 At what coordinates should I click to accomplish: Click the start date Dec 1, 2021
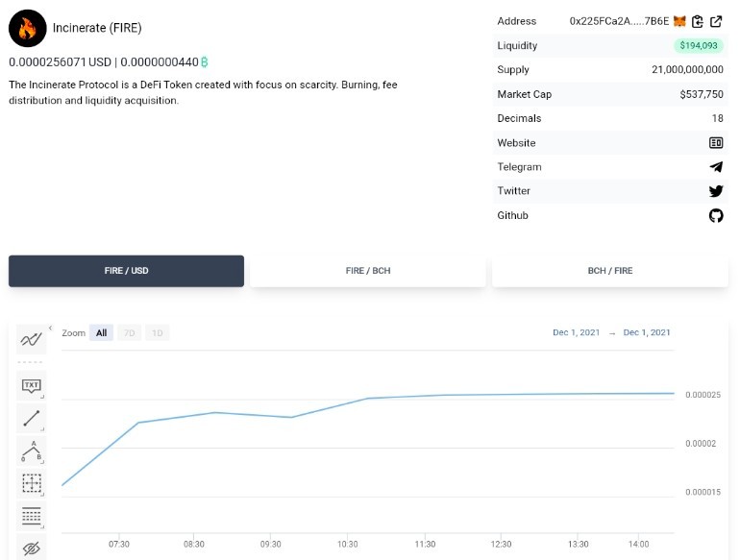coord(577,332)
